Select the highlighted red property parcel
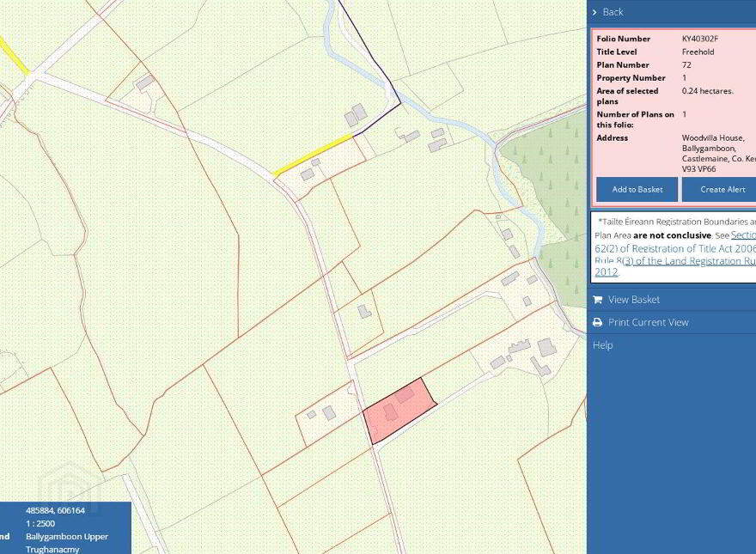Viewport: 756px width, 554px height. pos(399,410)
